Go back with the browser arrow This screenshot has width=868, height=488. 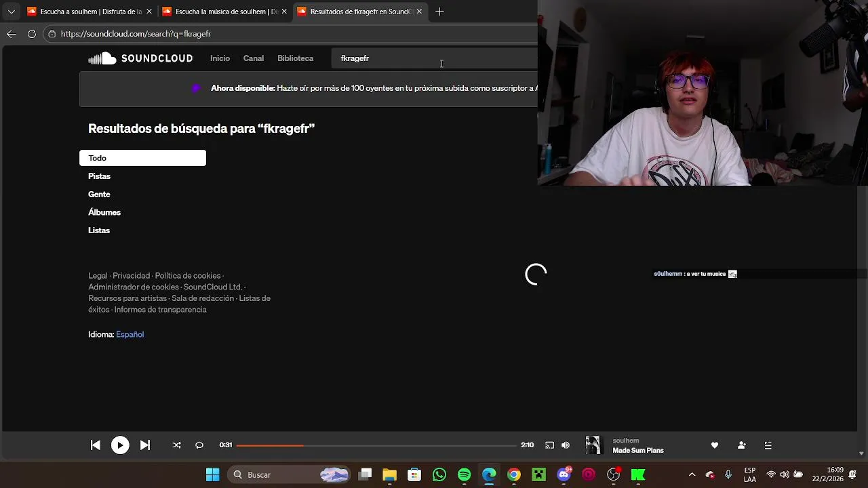point(12,34)
